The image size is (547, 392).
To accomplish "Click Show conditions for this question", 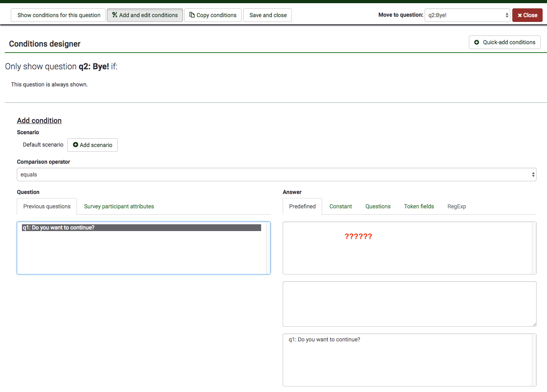I will [x=59, y=15].
